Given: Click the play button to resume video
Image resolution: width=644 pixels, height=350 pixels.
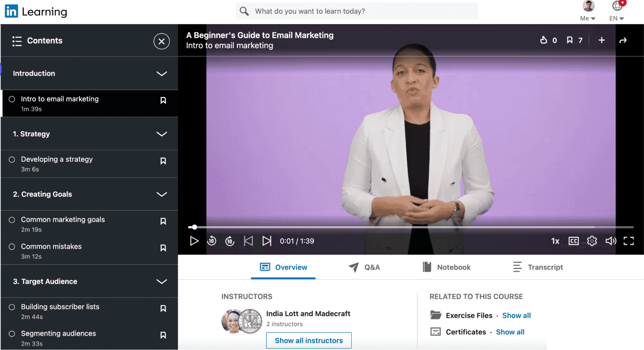Looking at the screenshot, I should (195, 241).
